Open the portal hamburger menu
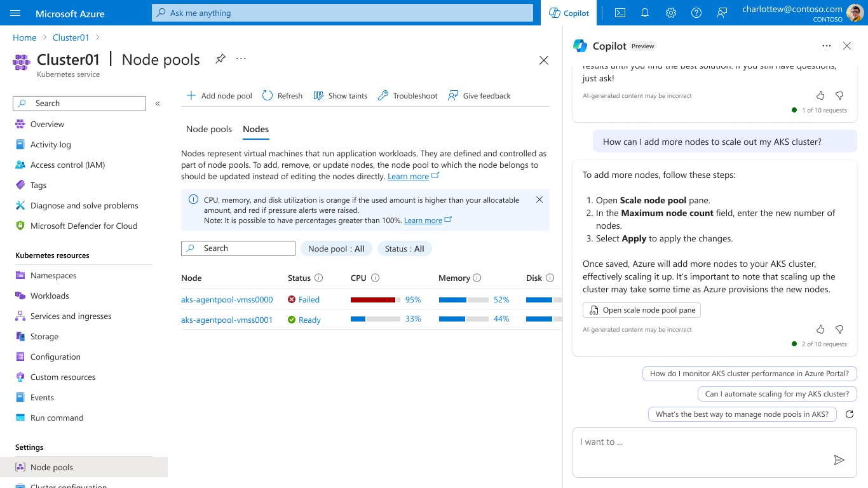 (x=16, y=13)
